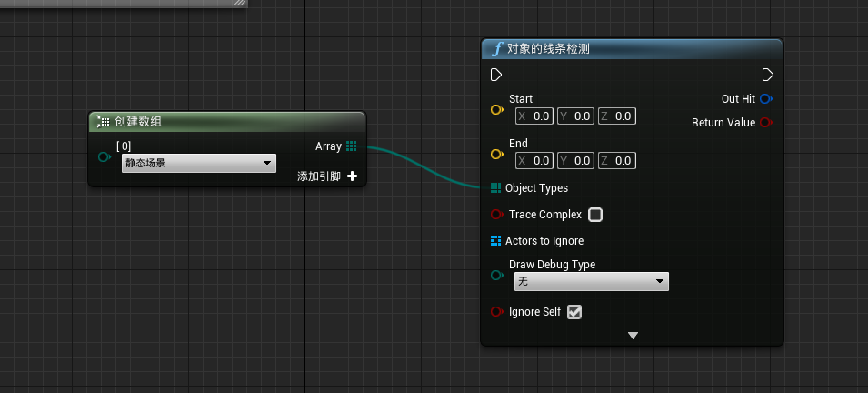Uncheck the Ignore Self checkbox
Viewport: 868px width, 393px height.
click(574, 312)
